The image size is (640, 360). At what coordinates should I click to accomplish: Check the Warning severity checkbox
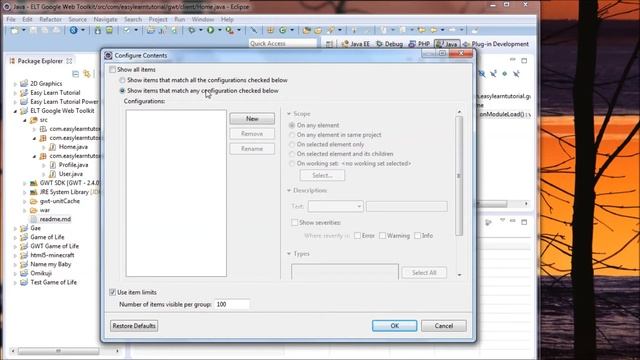point(382,236)
